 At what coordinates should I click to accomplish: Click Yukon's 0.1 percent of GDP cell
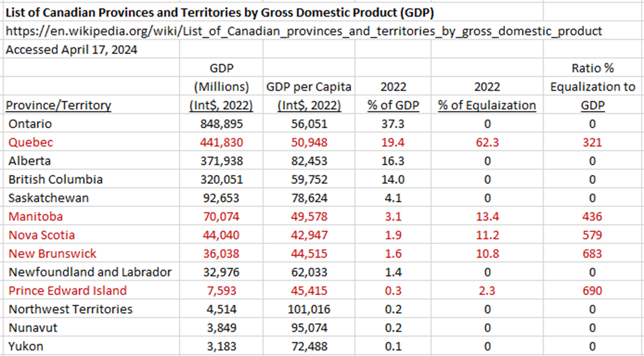[393, 346]
